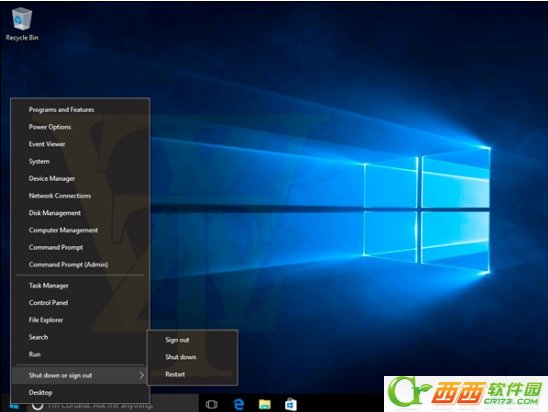The height and width of the screenshot is (412, 548).
Task: Open File Explorer taskbar icon
Action: (x=265, y=405)
